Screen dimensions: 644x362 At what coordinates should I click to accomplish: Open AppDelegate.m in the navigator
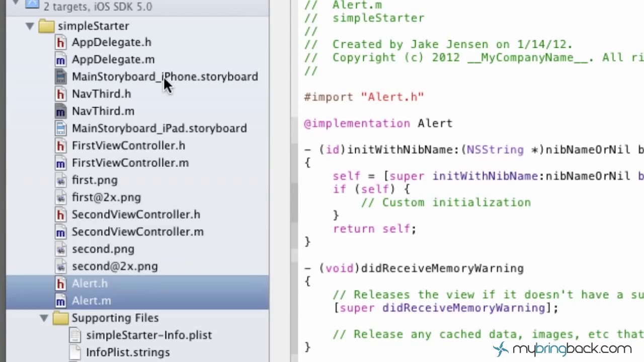coord(113,60)
